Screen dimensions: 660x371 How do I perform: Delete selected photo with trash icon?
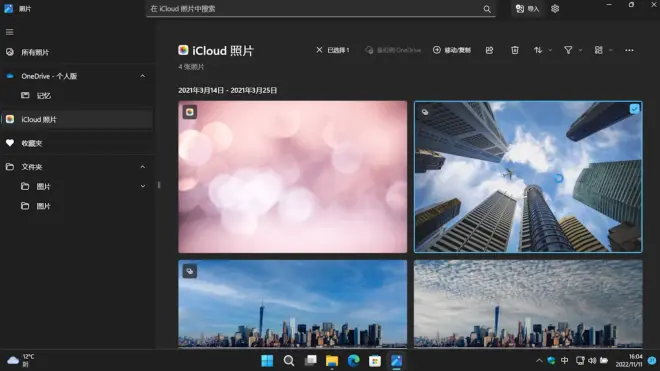click(x=515, y=50)
